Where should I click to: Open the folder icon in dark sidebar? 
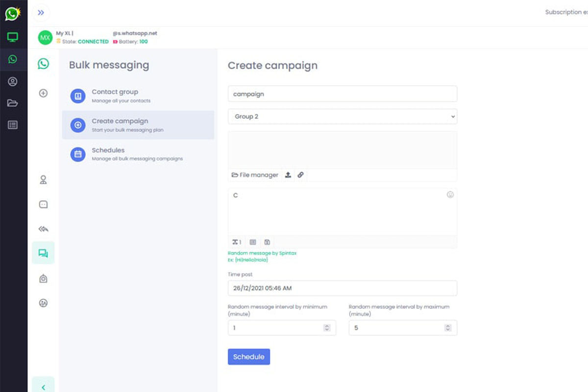coord(13,103)
